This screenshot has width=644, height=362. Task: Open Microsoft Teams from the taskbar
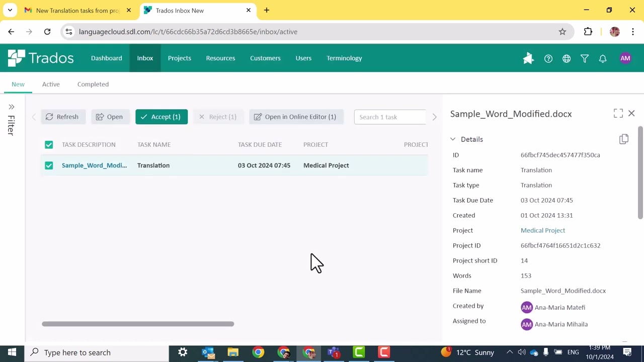click(334, 352)
